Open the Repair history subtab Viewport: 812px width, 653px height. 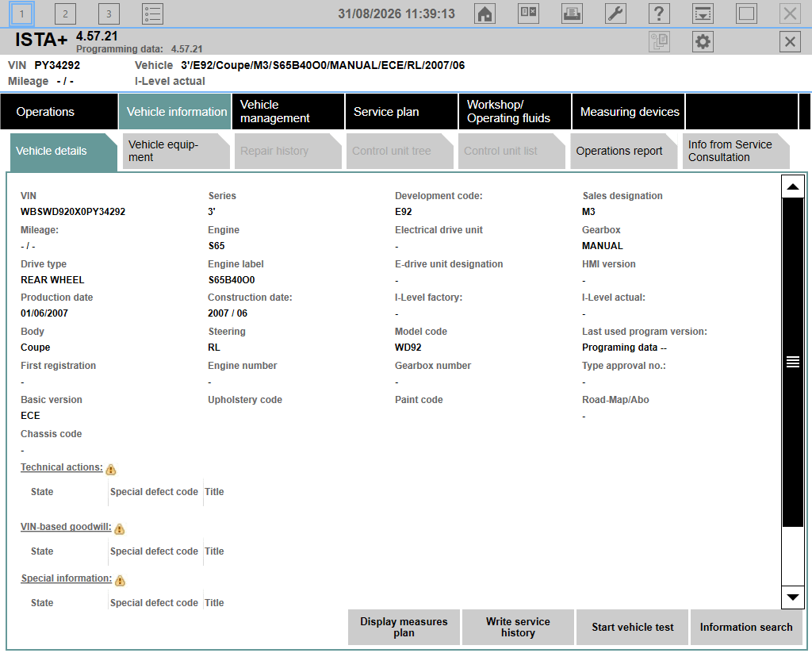click(288, 152)
